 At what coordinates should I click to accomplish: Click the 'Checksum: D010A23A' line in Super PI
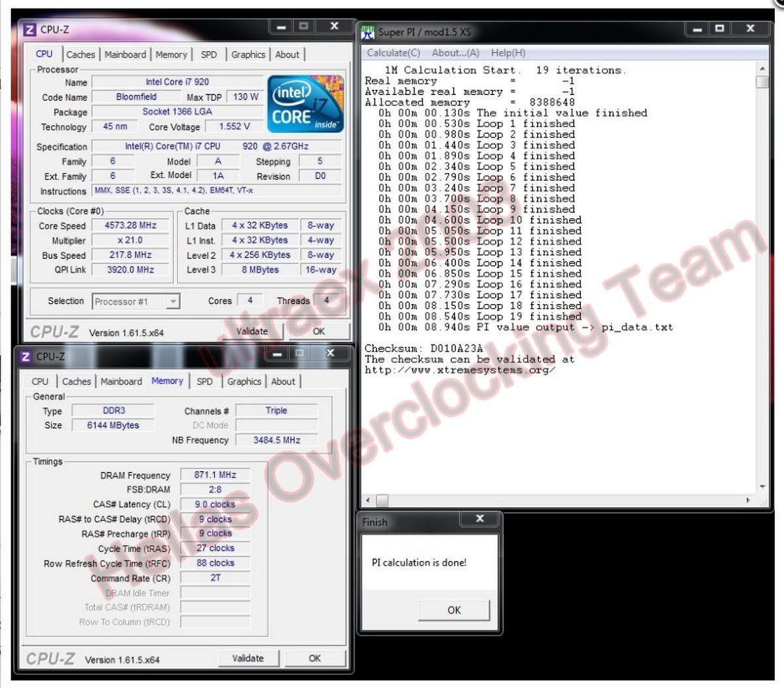424,348
